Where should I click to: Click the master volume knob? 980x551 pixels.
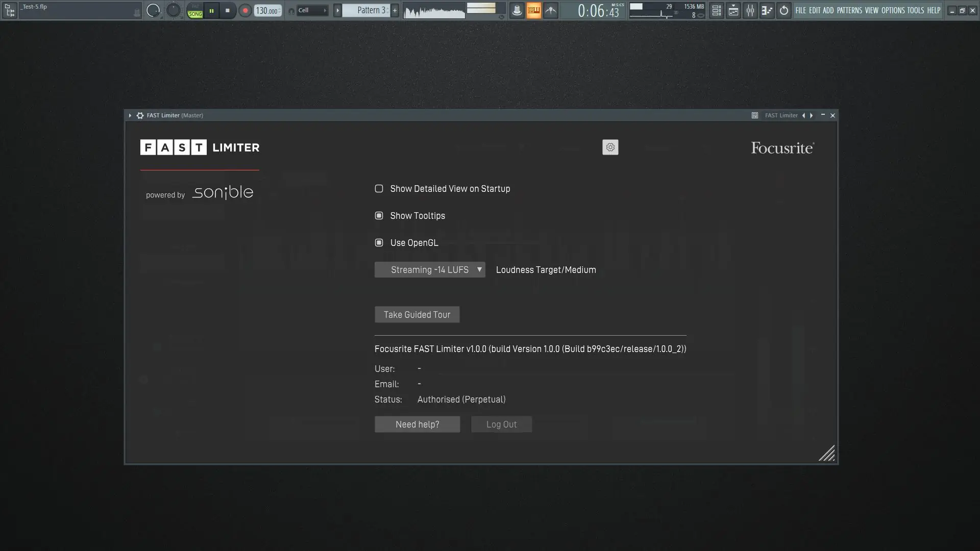click(x=153, y=10)
